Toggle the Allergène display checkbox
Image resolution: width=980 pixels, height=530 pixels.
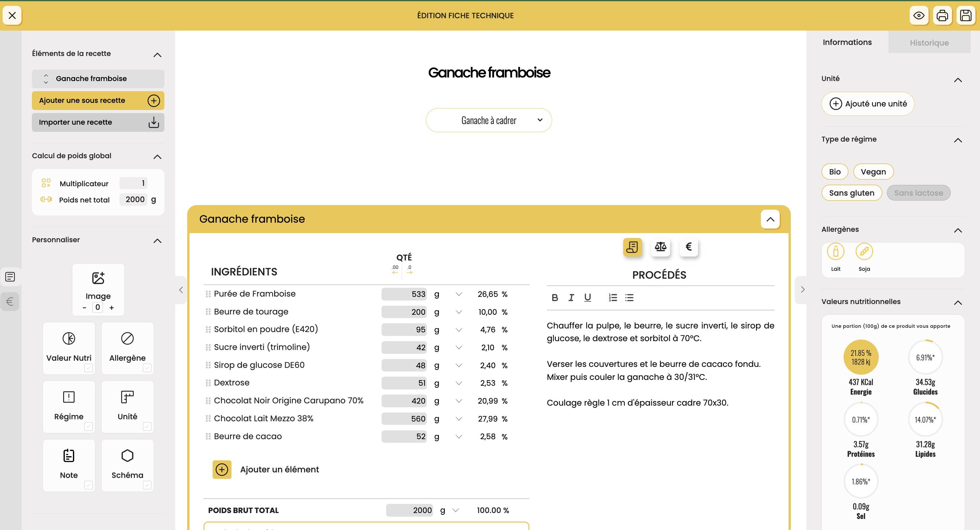(x=147, y=368)
